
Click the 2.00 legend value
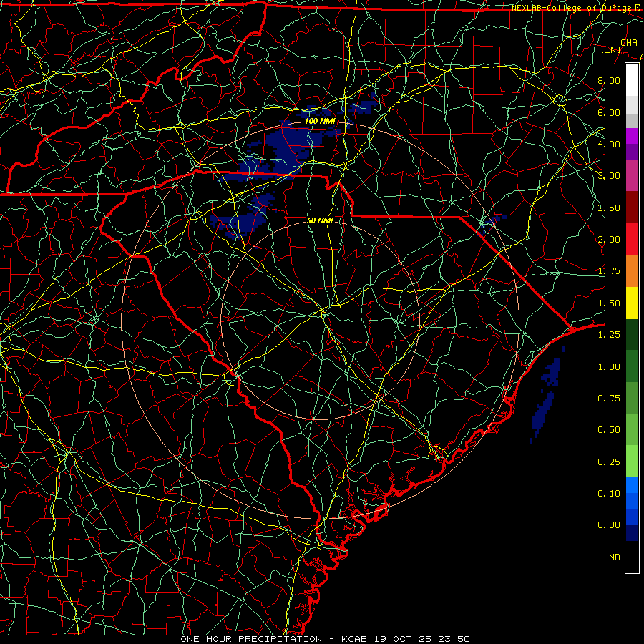(x=609, y=240)
